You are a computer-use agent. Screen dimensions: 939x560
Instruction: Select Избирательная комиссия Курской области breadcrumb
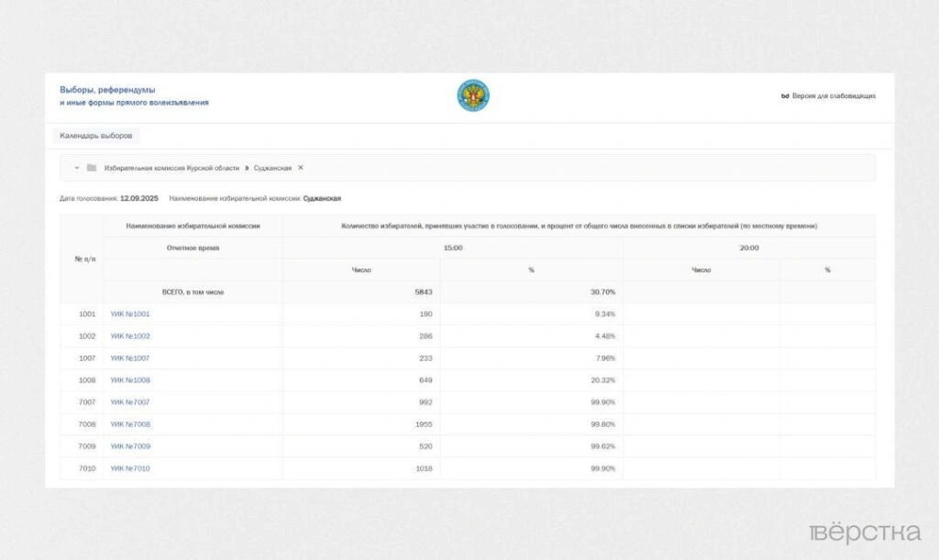coord(171,168)
